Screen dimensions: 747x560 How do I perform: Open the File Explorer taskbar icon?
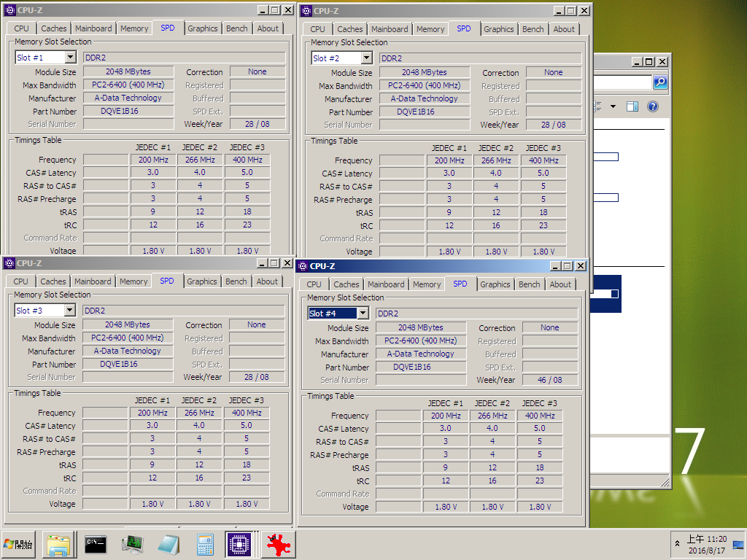click(59, 545)
